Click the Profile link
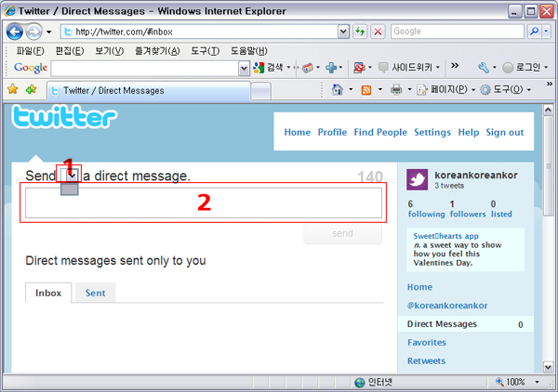 [x=332, y=132]
